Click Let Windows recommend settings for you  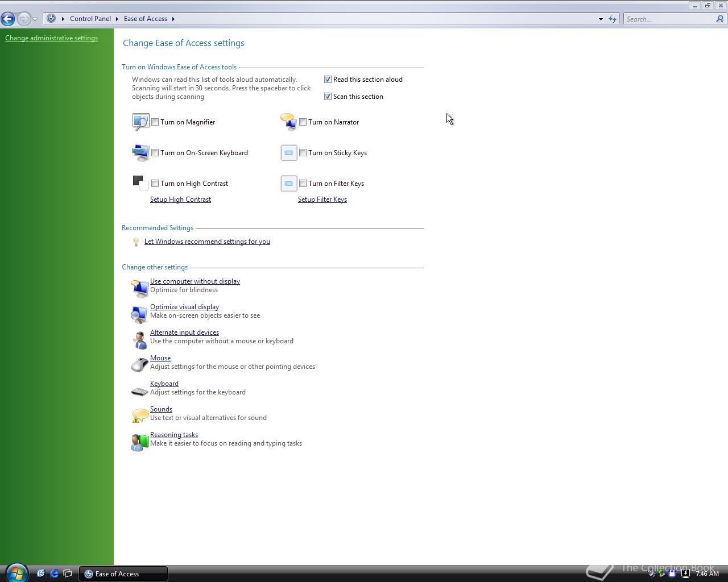click(207, 242)
